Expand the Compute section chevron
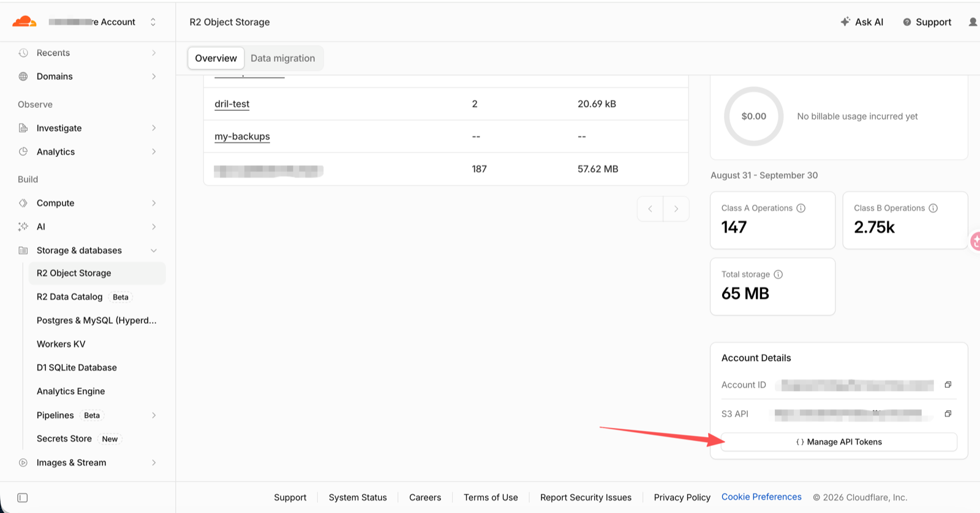 click(154, 203)
